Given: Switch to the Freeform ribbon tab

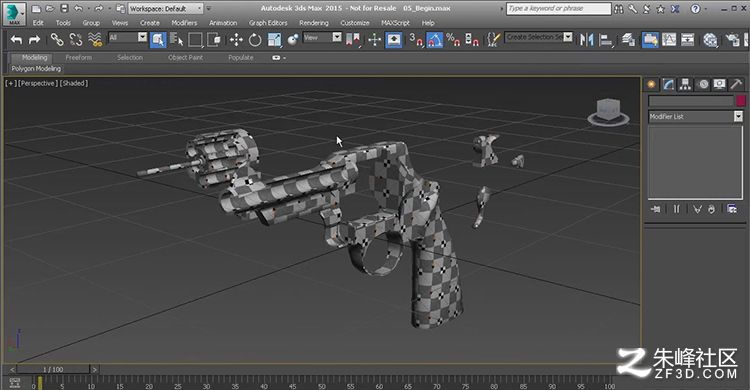Looking at the screenshot, I should (x=78, y=58).
